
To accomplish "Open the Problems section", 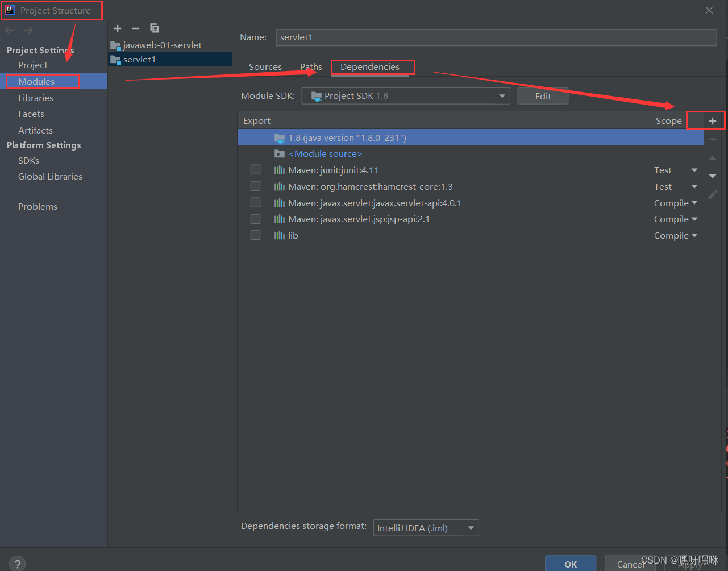I will tap(38, 206).
